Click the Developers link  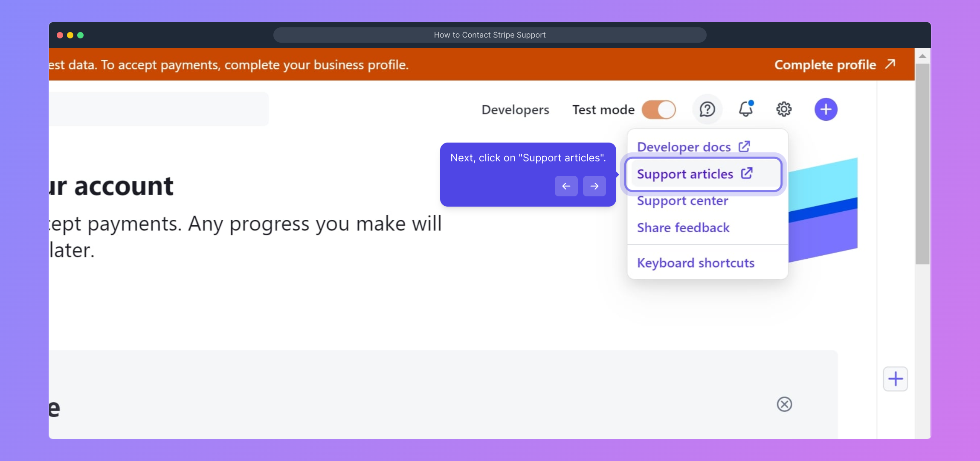coord(515,110)
